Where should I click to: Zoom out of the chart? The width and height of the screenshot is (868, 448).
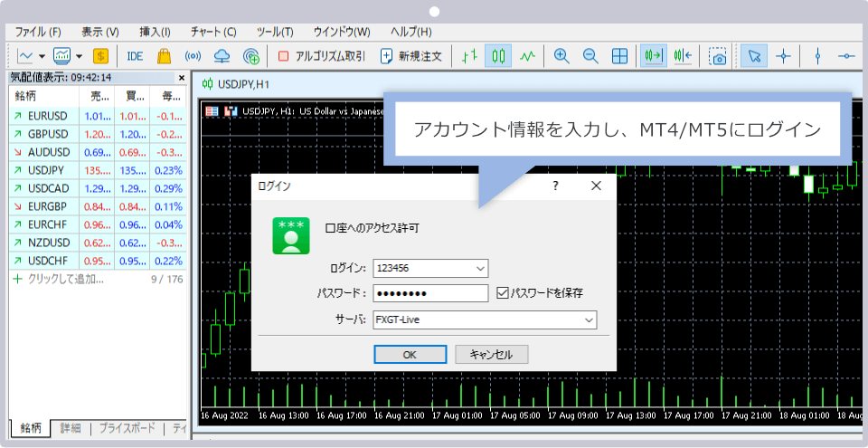coord(590,56)
